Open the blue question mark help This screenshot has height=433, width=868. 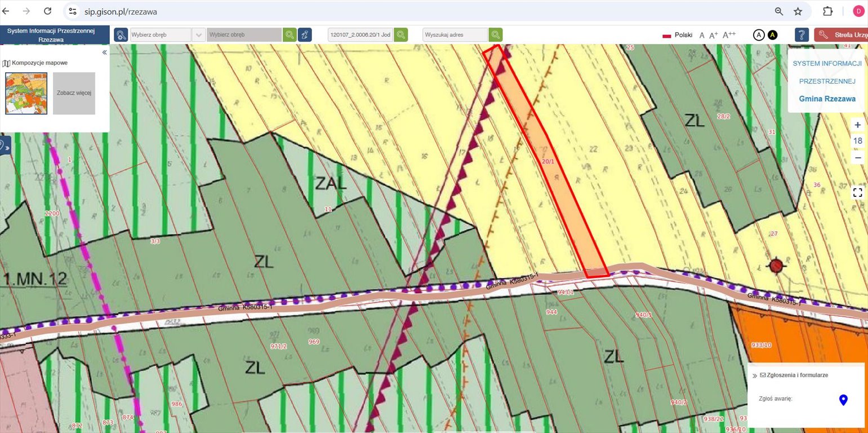(802, 35)
